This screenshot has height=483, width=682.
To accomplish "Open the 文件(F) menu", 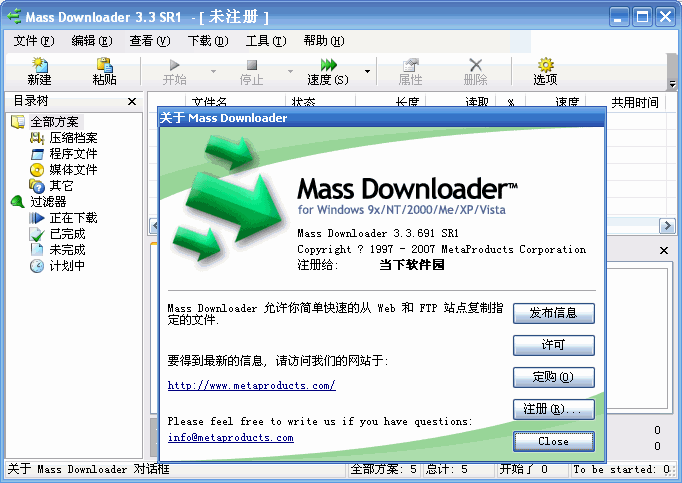I will (33, 41).
